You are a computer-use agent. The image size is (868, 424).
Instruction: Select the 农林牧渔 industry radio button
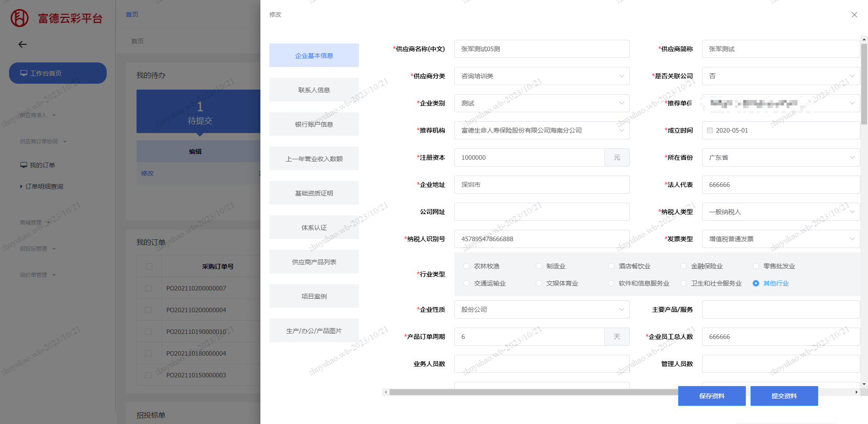click(467, 266)
